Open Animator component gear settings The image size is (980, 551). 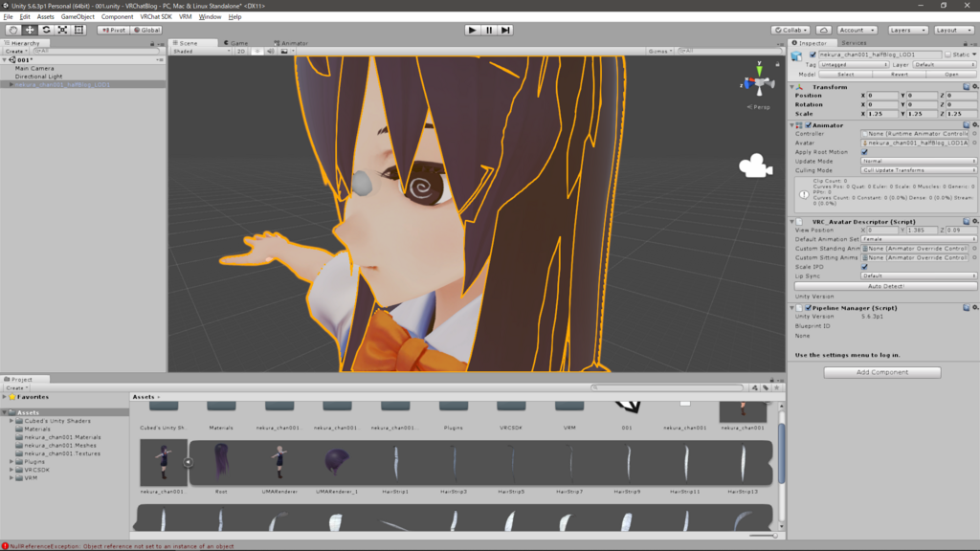click(974, 125)
